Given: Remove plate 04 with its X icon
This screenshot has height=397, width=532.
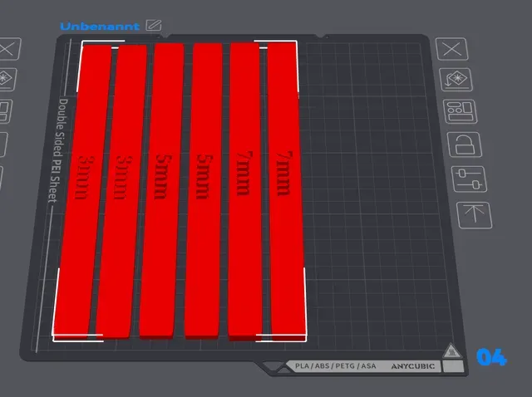Looking at the screenshot, I should [x=452, y=49].
